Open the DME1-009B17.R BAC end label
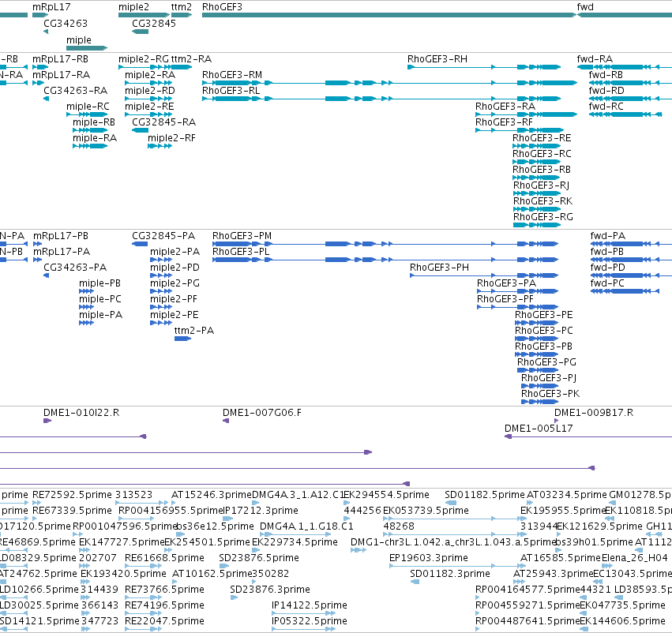 pyautogui.click(x=594, y=413)
